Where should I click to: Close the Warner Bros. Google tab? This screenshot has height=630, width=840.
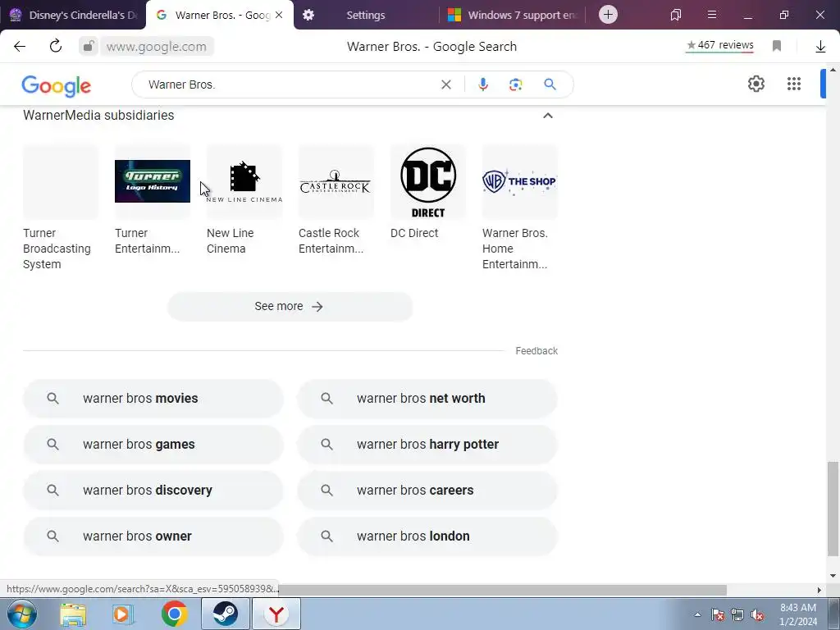[x=279, y=15]
